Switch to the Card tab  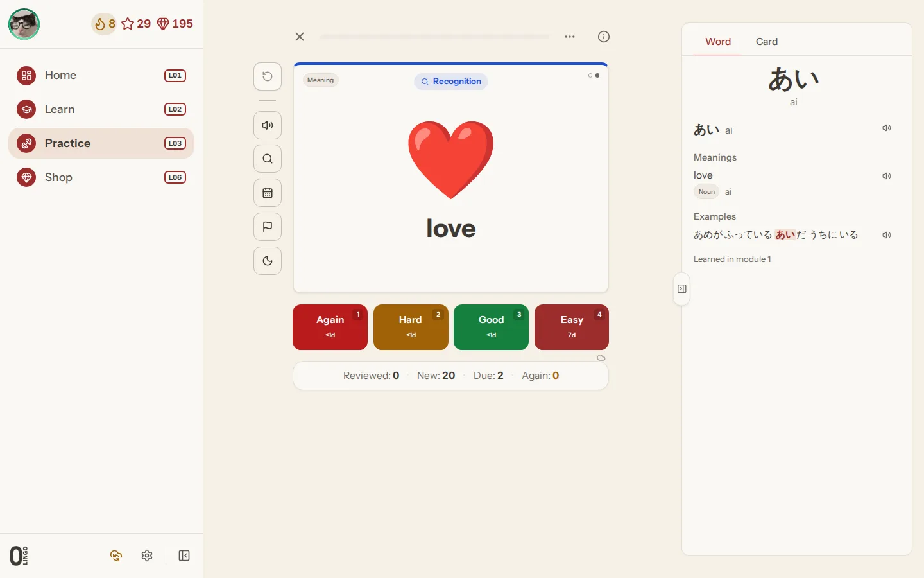click(x=767, y=42)
